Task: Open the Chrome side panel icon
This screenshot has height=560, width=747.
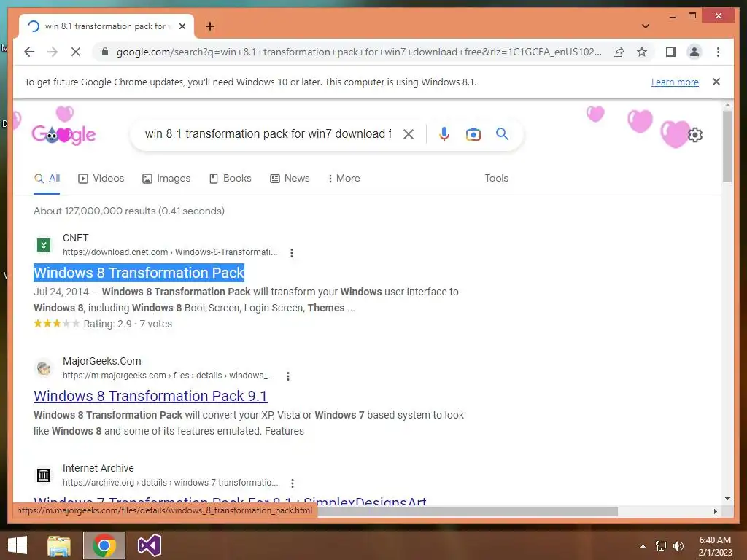Action: tap(671, 52)
